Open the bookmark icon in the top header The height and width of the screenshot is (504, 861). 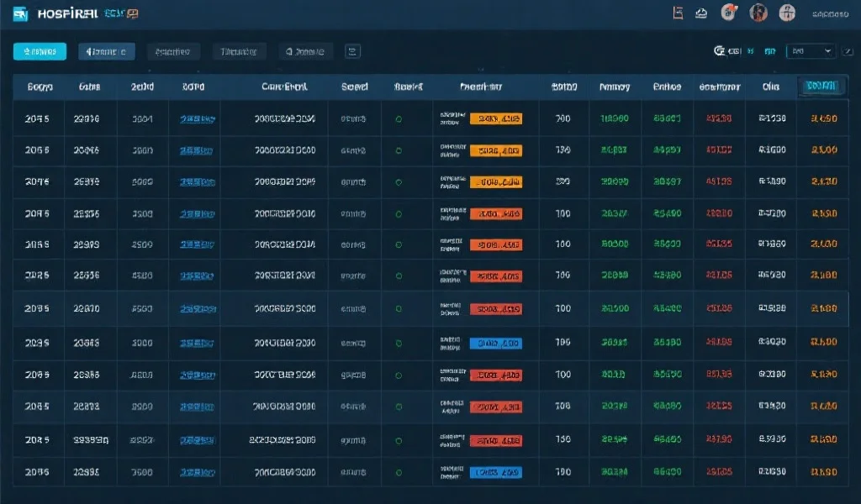(x=678, y=13)
